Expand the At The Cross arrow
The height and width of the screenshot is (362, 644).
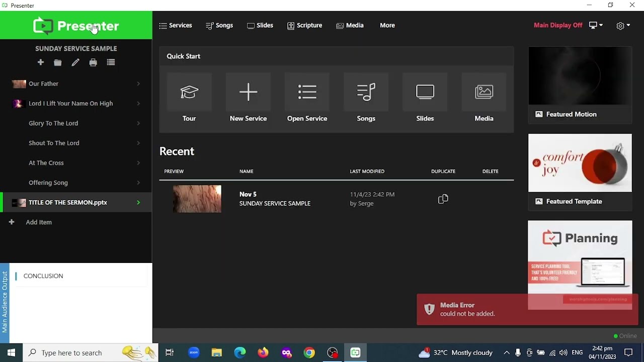[138, 163]
